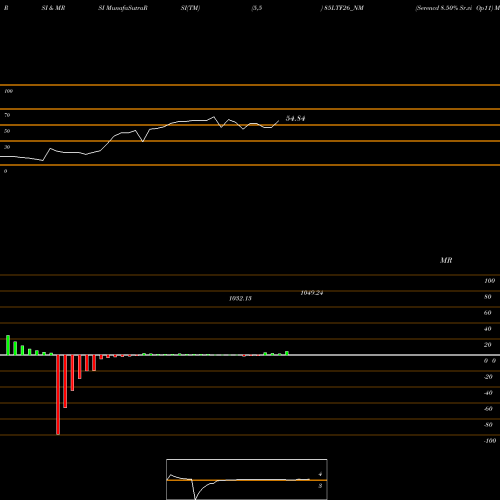The width and height of the screenshot is (500, 500).
Task: Select the 'SI MunafaSutraR' header text
Action: click(x=123, y=8)
